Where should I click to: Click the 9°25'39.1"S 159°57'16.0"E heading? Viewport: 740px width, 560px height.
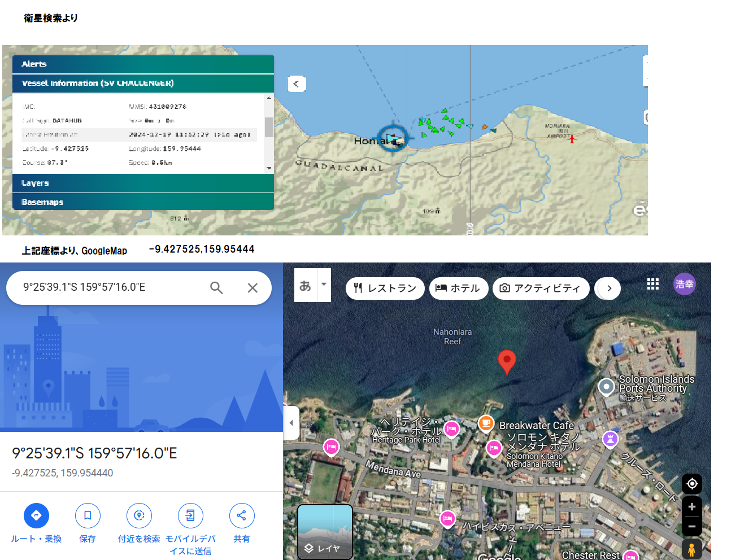pyautogui.click(x=94, y=453)
